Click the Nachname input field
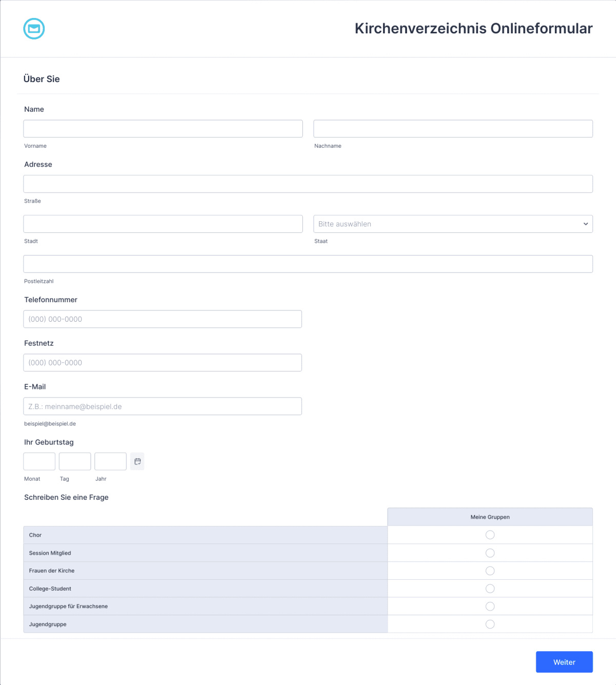The image size is (616, 685). click(453, 128)
